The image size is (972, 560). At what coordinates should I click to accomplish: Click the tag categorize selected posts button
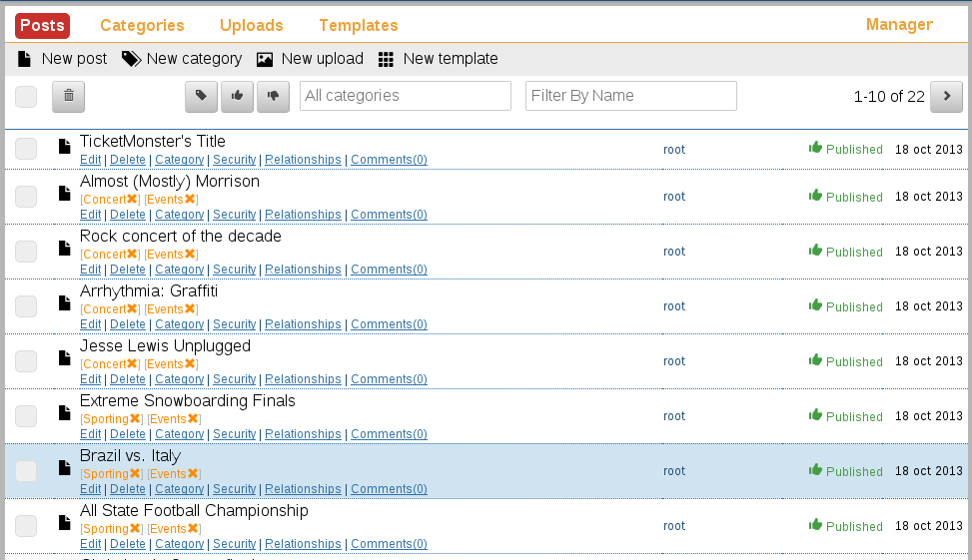click(201, 97)
